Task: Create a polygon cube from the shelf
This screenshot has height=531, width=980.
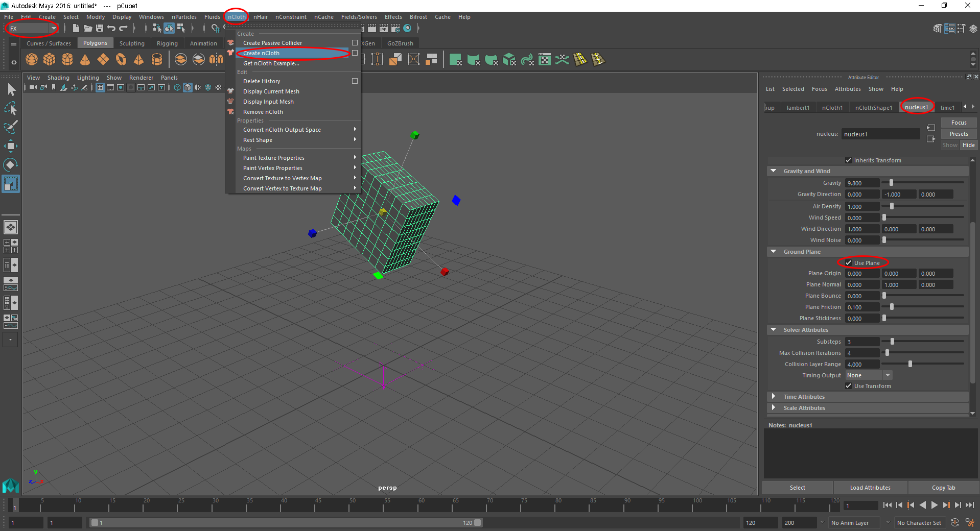Action: pyautogui.click(x=50, y=60)
